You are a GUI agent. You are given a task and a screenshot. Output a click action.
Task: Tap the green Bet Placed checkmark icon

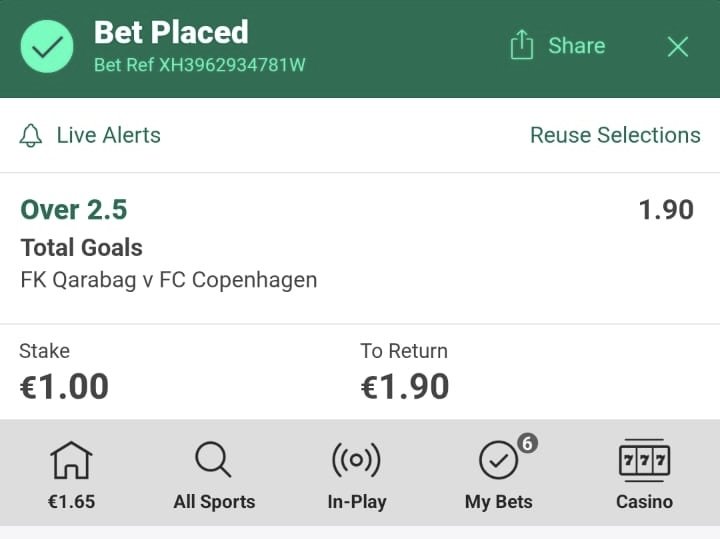46,47
